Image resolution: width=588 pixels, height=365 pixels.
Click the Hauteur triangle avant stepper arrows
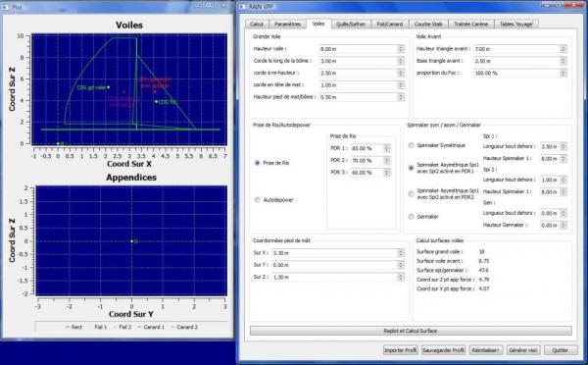coord(563,49)
